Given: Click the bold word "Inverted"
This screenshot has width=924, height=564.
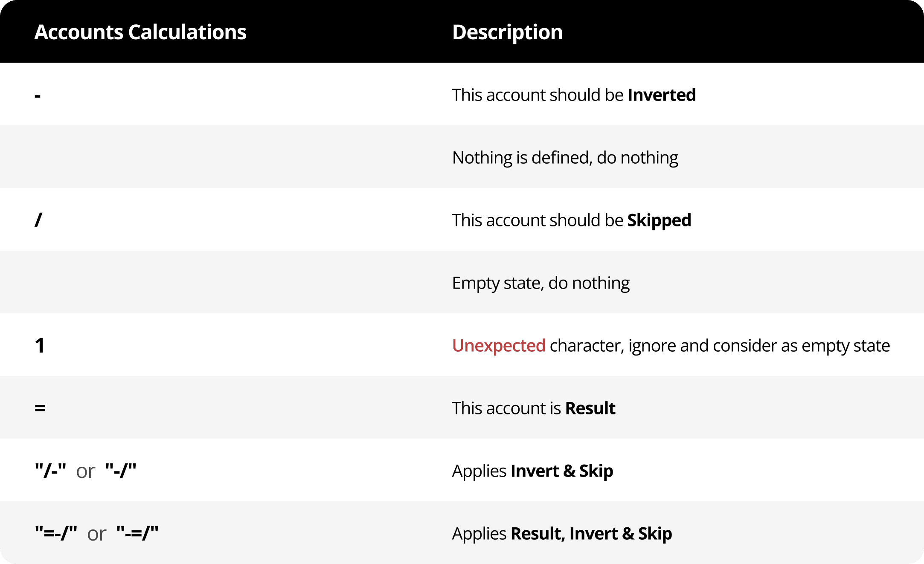Looking at the screenshot, I should (x=662, y=95).
